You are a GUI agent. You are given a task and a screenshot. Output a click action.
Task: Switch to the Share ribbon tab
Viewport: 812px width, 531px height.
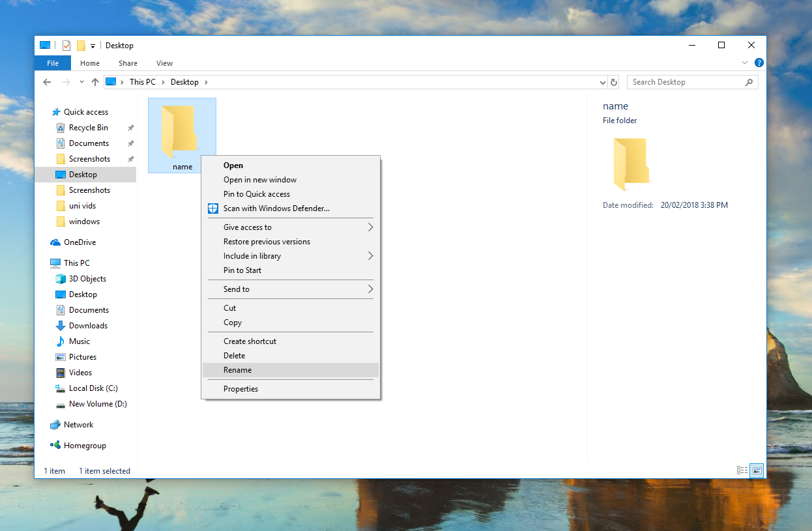[x=128, y=63]
